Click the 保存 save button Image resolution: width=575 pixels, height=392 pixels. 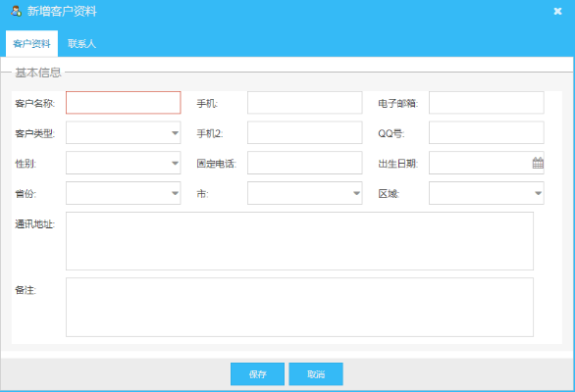point(257,374)
